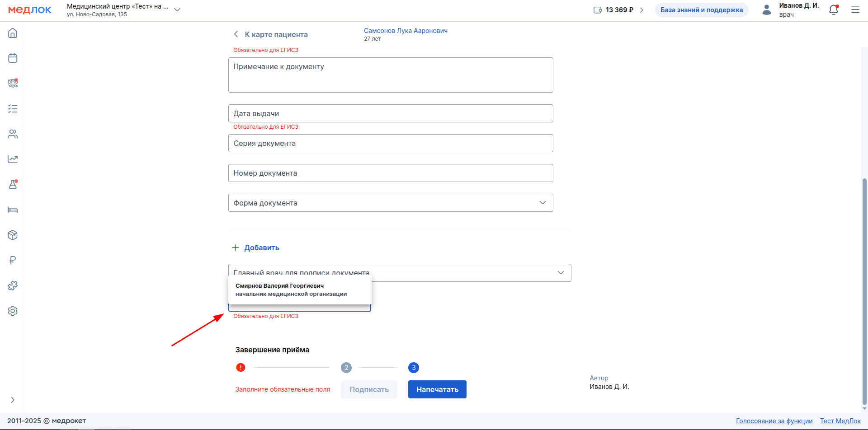Open the hamburger menu at top right
The height and width of the screenshot is (430, 868).
click(855, 10)
